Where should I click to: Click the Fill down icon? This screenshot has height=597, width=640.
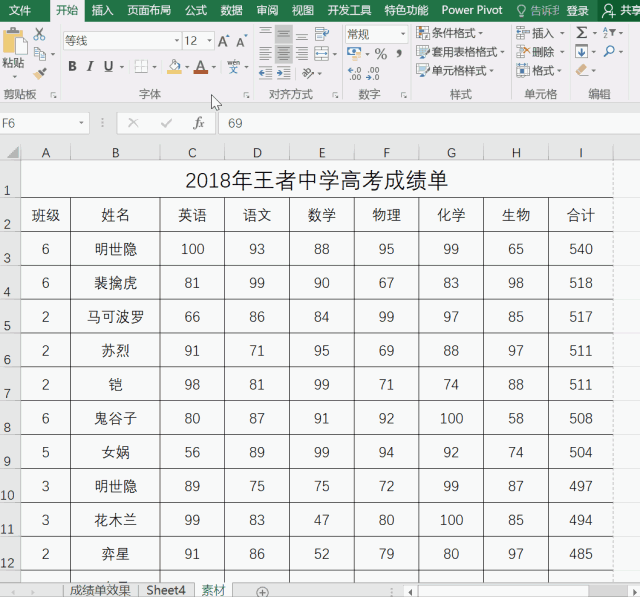[x=582, y=52]
